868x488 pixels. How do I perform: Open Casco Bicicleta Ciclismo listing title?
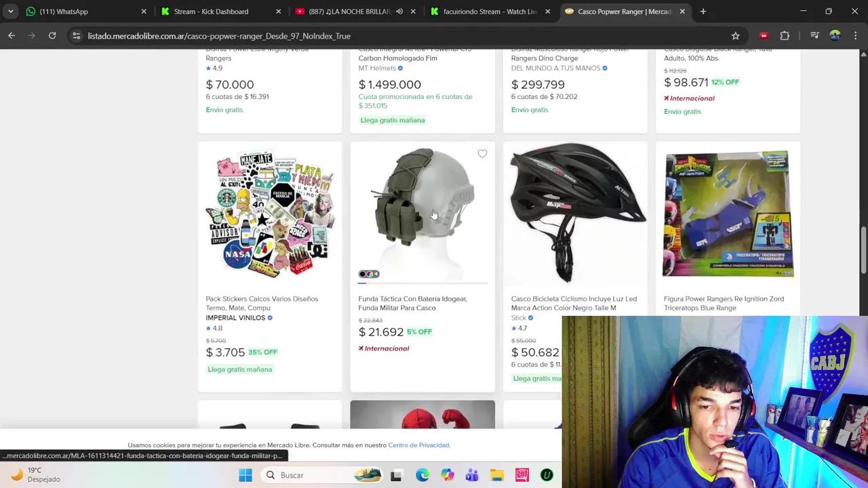[574, 303]
